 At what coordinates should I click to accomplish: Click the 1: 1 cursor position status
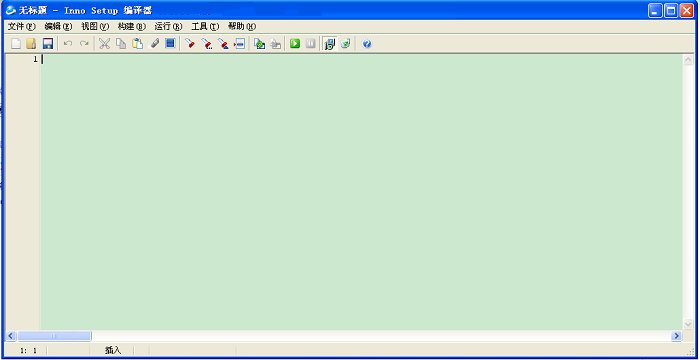[x=28, y=351]
